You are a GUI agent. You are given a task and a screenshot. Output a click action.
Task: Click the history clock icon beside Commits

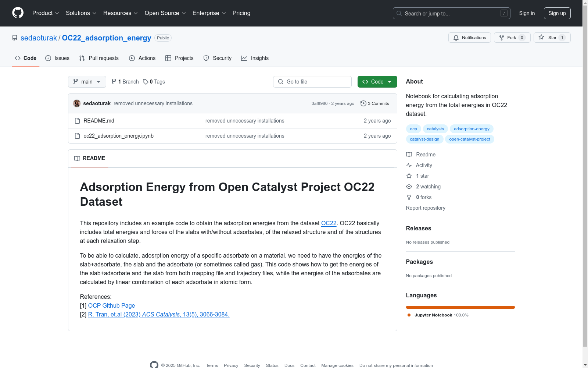click(x=363, y=103)
